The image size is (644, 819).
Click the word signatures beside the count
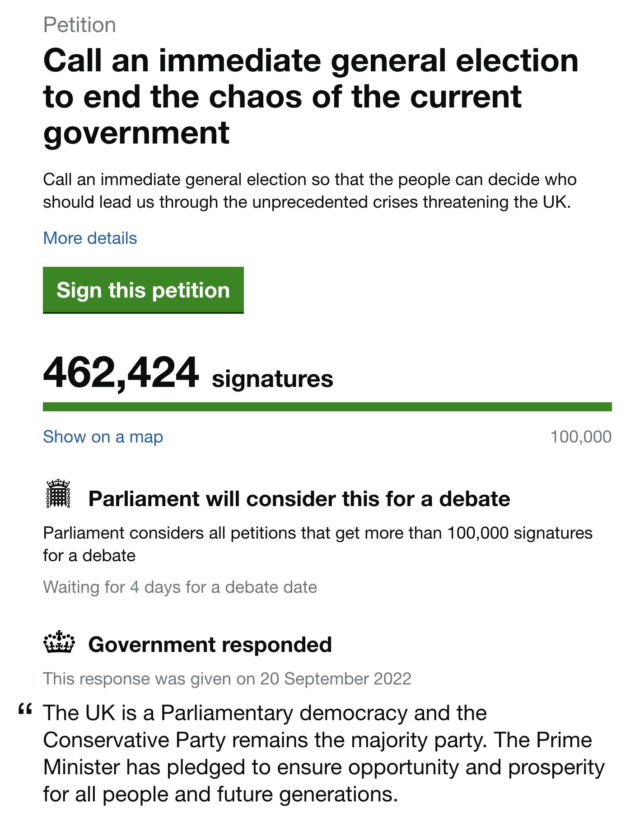point(272,378)
